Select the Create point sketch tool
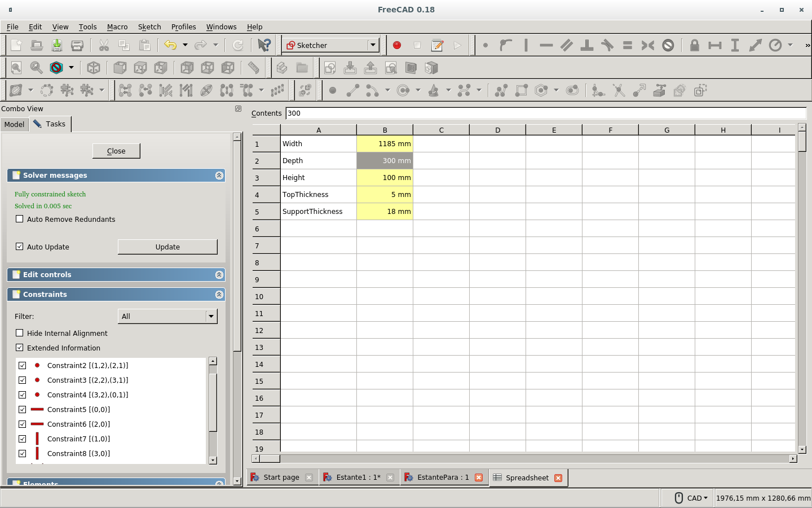 [333, 90]
